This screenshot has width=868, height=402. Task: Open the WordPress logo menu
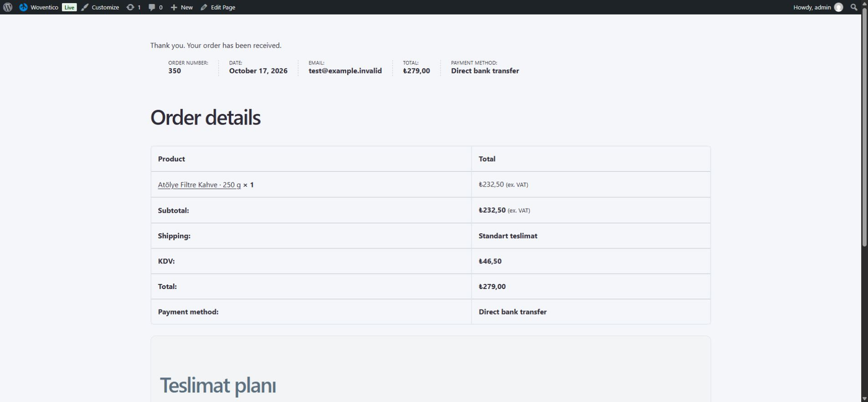tap(7, 7)
